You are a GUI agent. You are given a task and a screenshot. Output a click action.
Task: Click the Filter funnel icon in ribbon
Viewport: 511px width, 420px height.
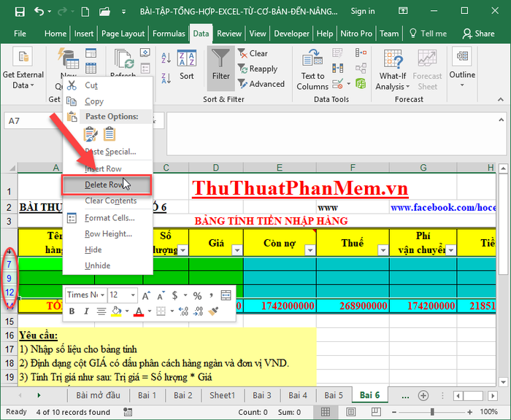click(x=220, y=64)
